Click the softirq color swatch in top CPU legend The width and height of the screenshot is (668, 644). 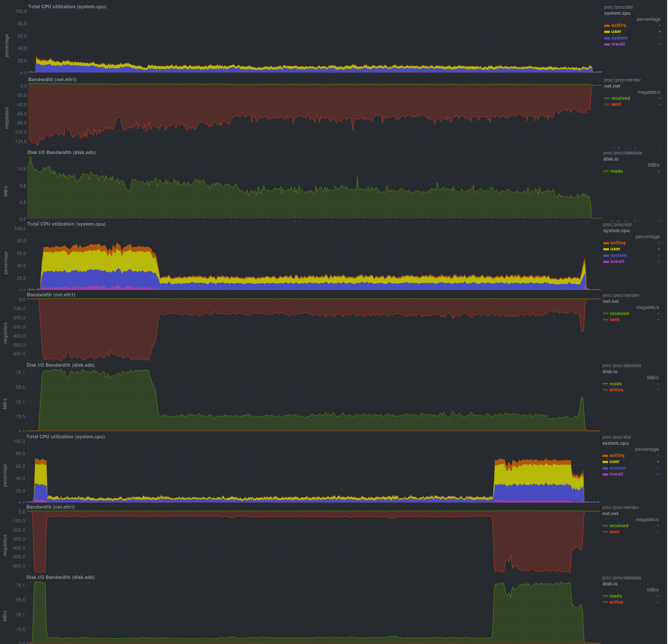pos(607,26)
